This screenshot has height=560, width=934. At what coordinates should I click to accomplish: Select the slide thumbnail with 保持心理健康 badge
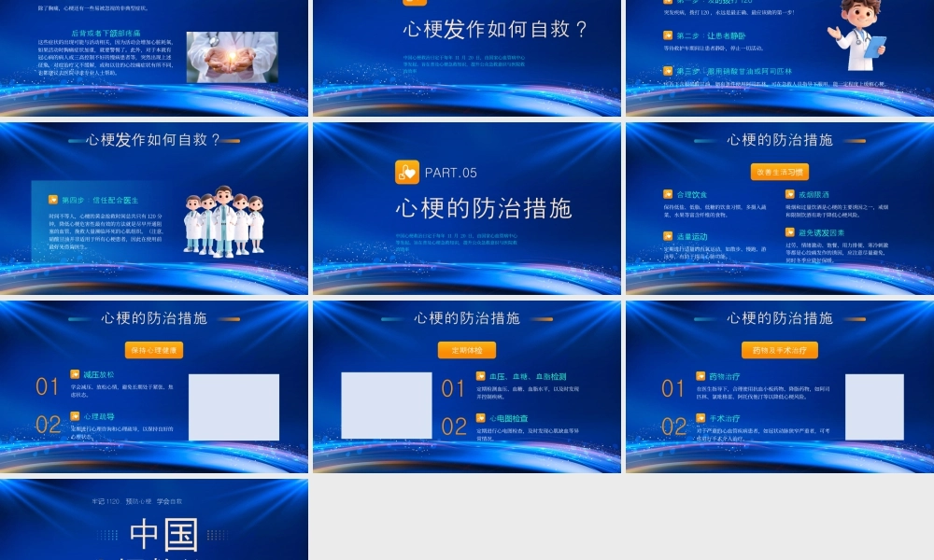point(154,386)
